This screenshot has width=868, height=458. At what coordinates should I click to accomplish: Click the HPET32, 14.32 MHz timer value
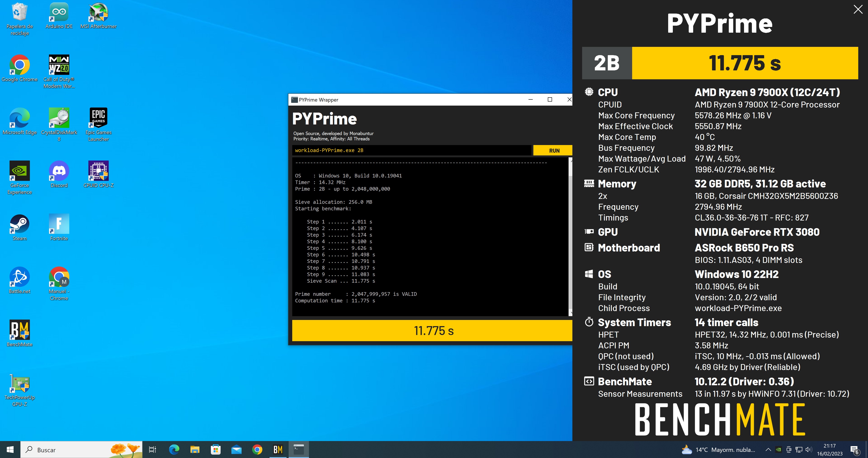tap(766, 335)
